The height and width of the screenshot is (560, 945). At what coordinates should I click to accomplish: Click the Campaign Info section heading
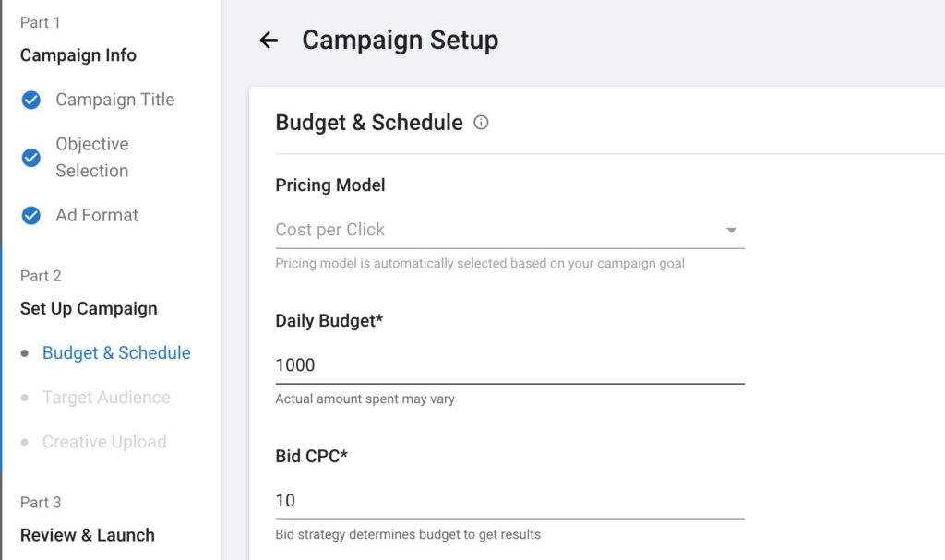tap(78, 55)
